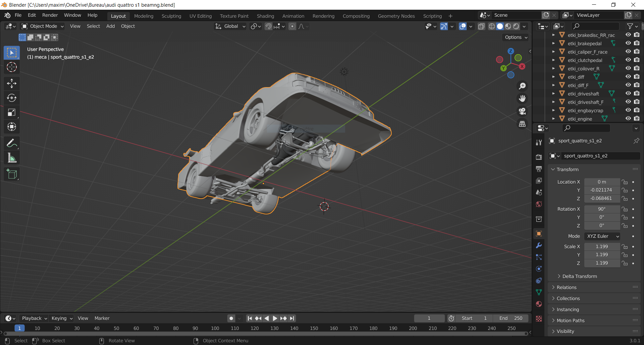Switch perspective/orthographic grid icon

(x=522, y=124)
